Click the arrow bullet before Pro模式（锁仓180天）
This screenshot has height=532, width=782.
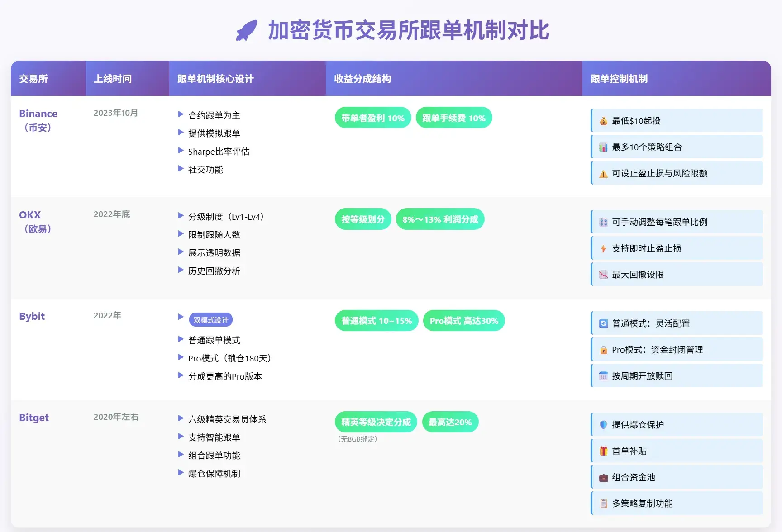point(181,357)
